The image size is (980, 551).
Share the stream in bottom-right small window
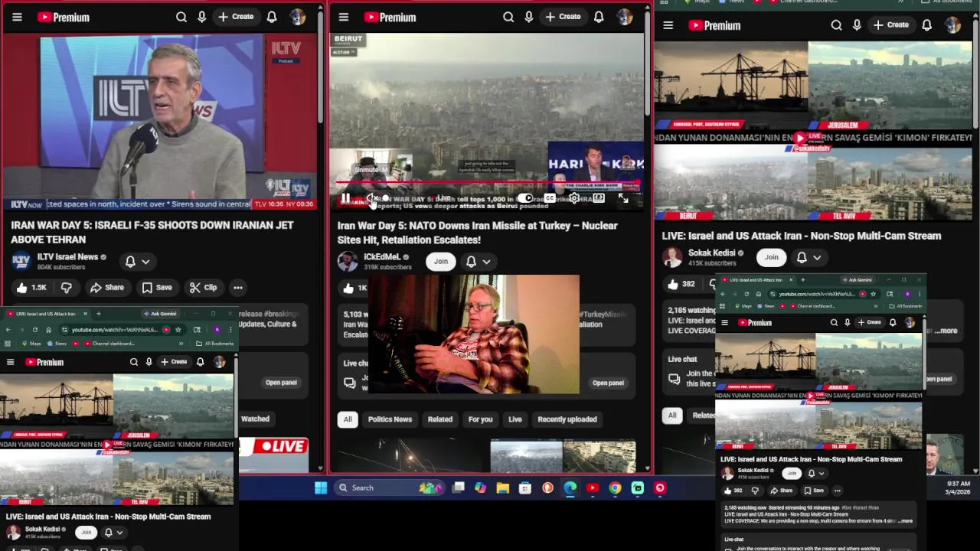(x=781, y=491)
